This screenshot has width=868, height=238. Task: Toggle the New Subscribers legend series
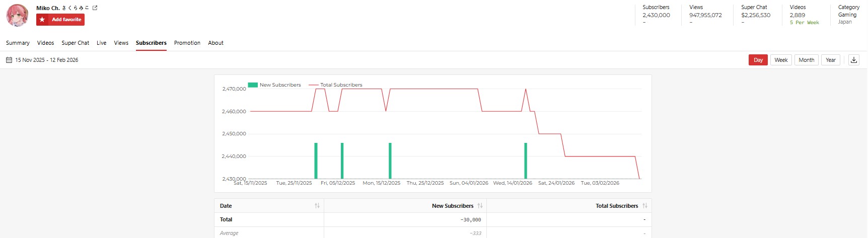(274, 85)
